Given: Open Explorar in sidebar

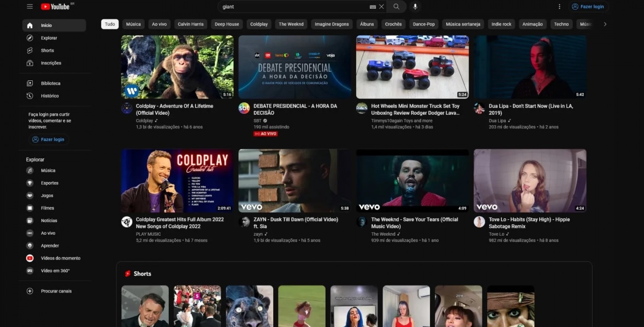Looking at the screenshot, I should 54,38.
